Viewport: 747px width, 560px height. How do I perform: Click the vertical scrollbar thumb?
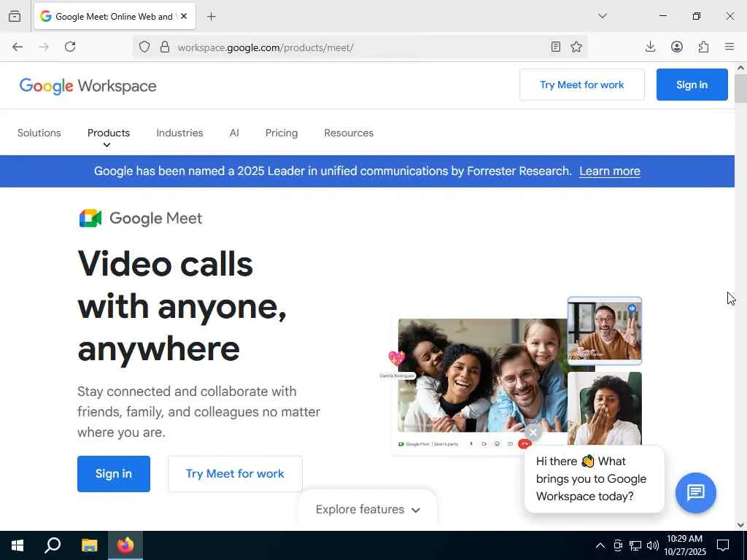740,88
